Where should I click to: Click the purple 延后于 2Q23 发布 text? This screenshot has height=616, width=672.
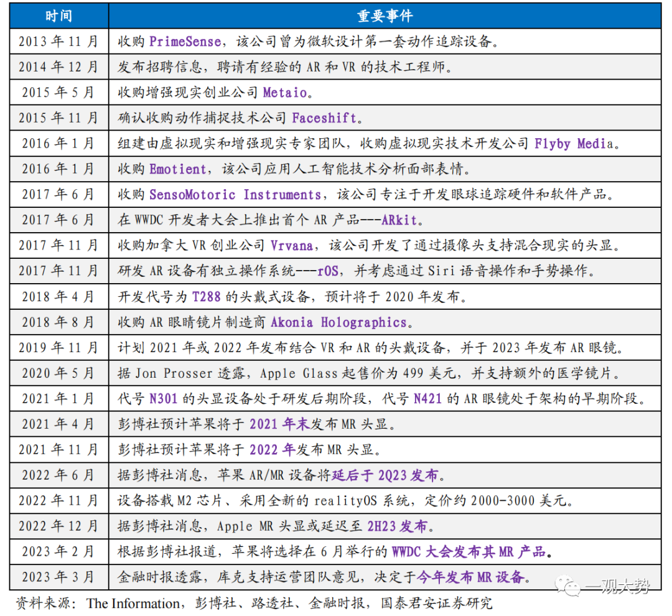point(385,475)
